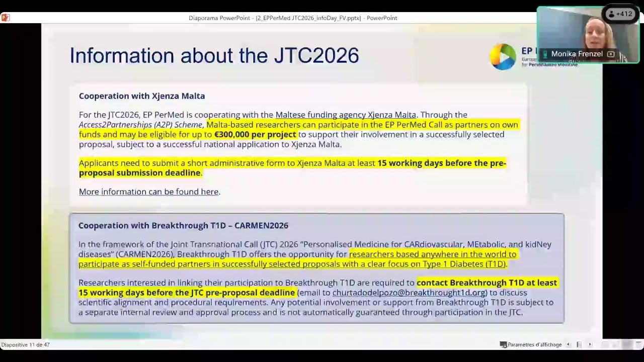Click the underlined 'researchers based anywhere in the world' link
This screenshot has width=644, height=362.
pos(433,254)
